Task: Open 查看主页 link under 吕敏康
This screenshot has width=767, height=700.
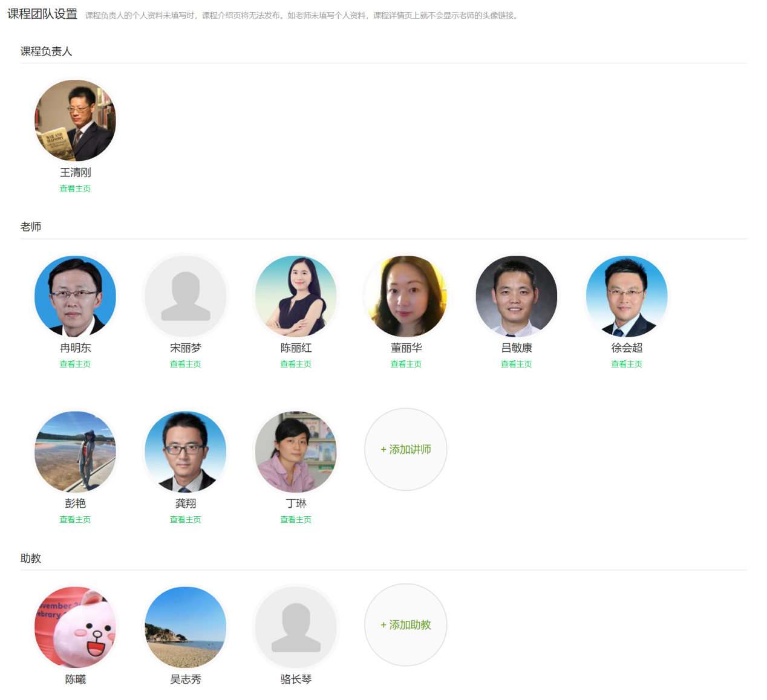Action: [516, 364]
